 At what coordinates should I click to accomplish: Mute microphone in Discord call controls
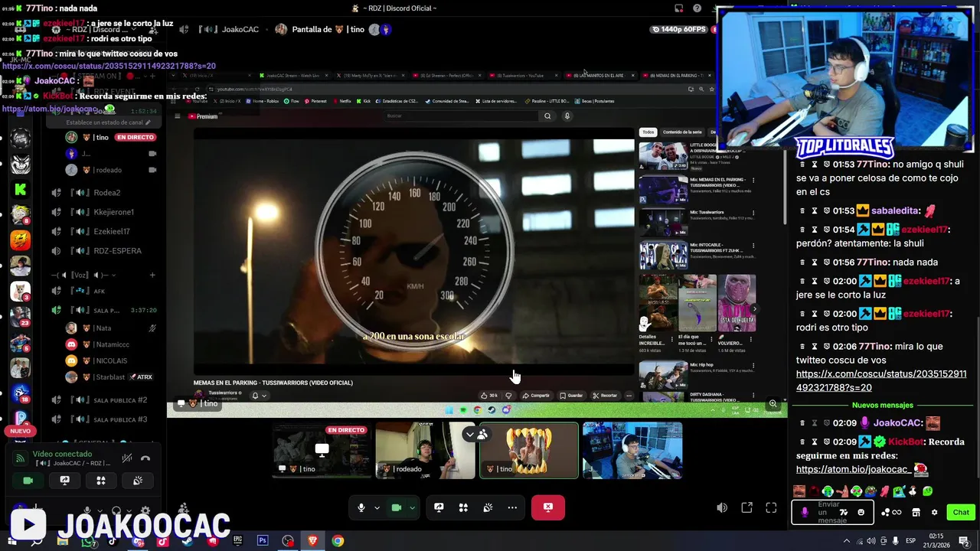(361, 507)
